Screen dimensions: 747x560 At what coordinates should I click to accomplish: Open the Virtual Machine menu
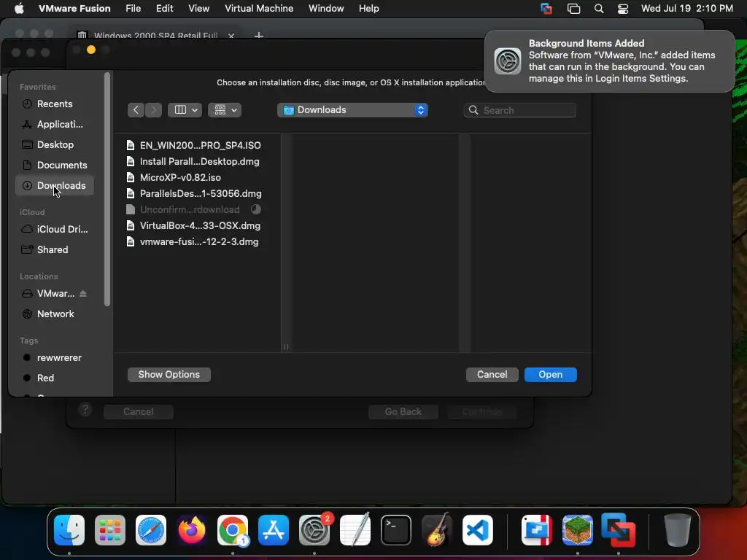click(x=259, y=9)
